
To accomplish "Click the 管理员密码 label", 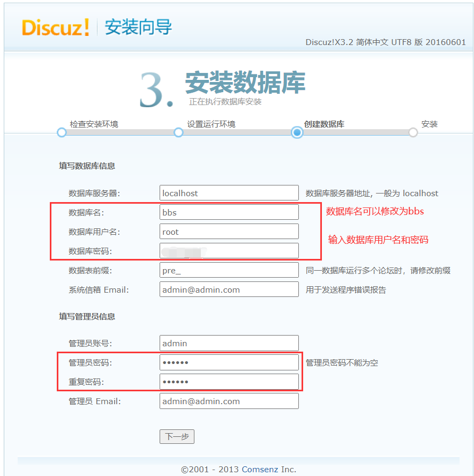I will (91, 363).
